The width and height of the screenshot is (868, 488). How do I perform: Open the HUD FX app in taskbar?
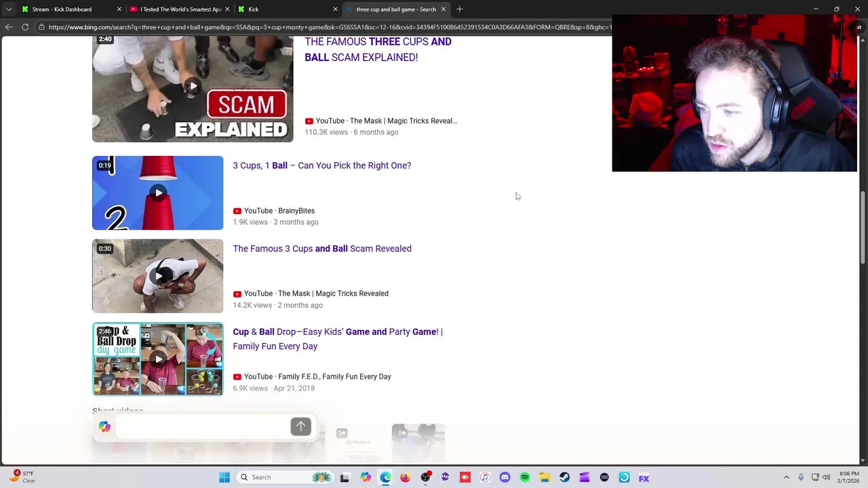pos(644,477)
